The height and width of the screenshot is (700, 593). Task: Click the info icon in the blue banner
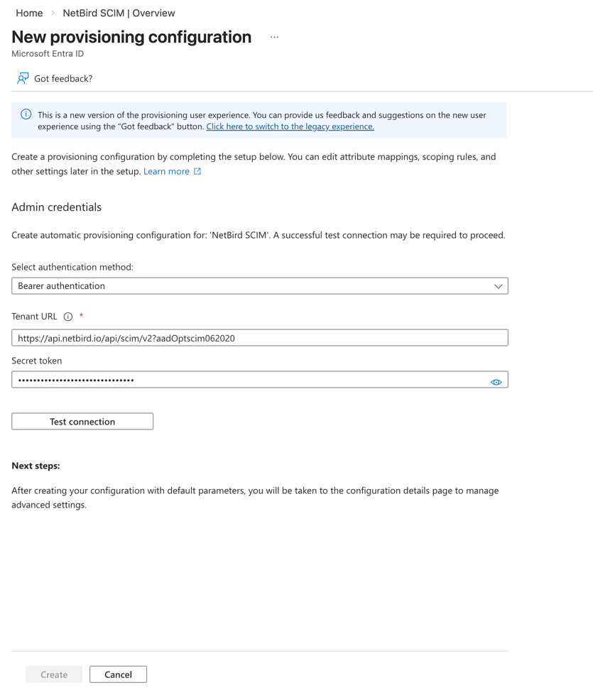click(26, 114)
